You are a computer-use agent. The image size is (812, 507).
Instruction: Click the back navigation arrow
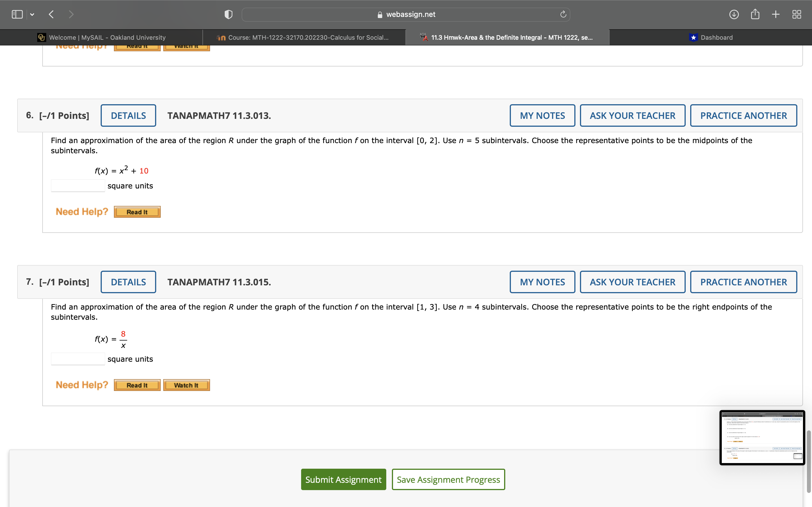click(x=51, y=14)
